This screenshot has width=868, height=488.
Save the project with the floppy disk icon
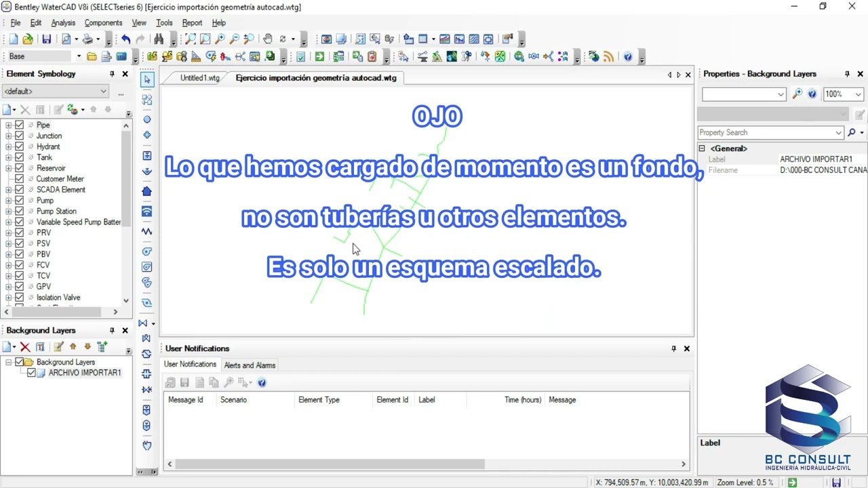pyautogui.click(x=47, y=39)
